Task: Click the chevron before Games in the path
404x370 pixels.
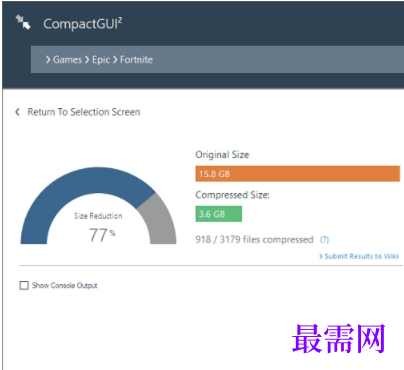Action: click(x=48, y=60)
